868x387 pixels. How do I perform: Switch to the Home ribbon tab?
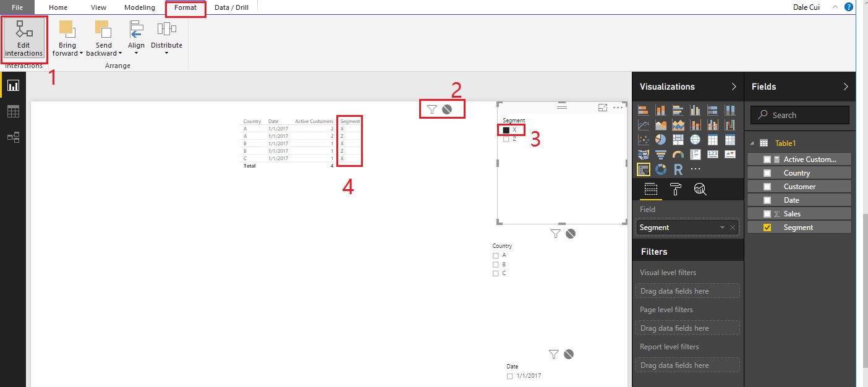[x=58, y=7]
